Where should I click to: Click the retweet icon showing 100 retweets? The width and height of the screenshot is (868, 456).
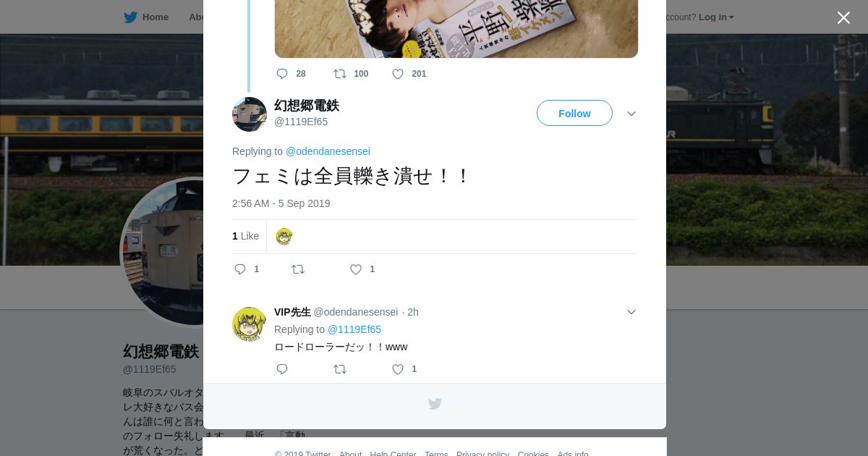coord(340,74)
